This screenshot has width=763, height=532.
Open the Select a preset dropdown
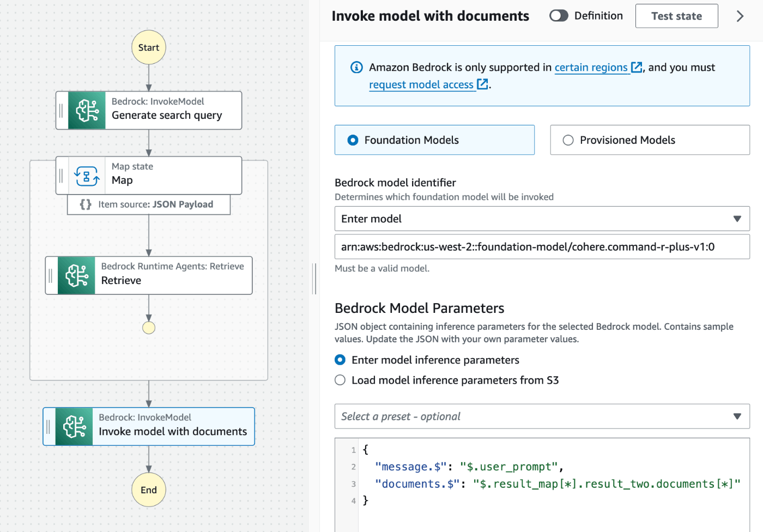(x=542, y=416)
